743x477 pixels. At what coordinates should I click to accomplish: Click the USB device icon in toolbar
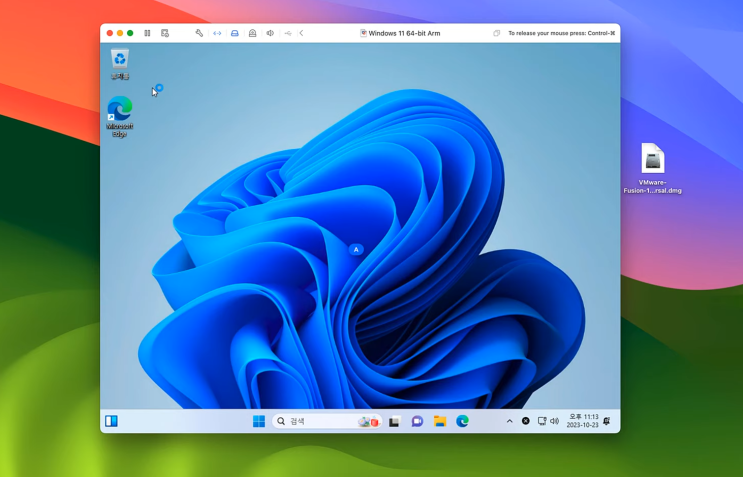(x=288, y=33)
